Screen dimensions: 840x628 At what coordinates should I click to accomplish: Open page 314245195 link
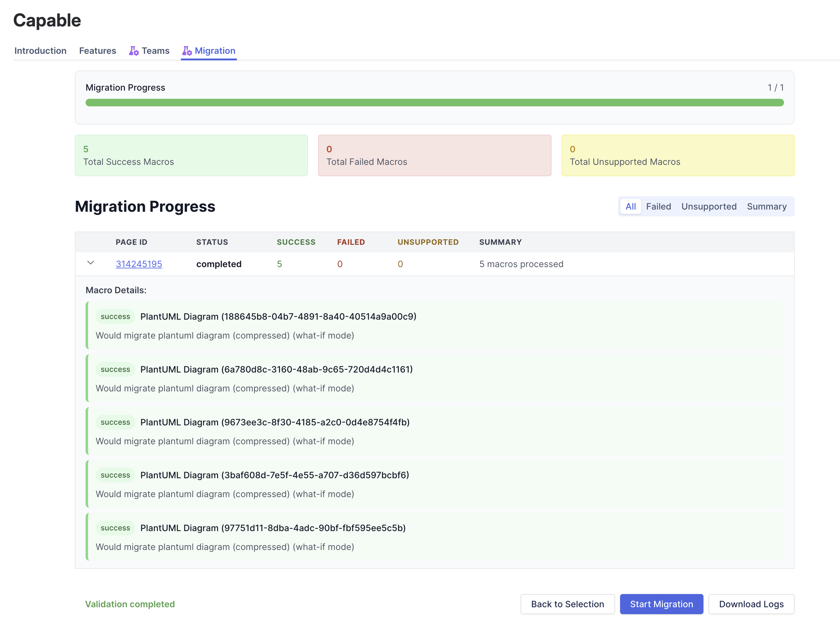coord(139,264)
